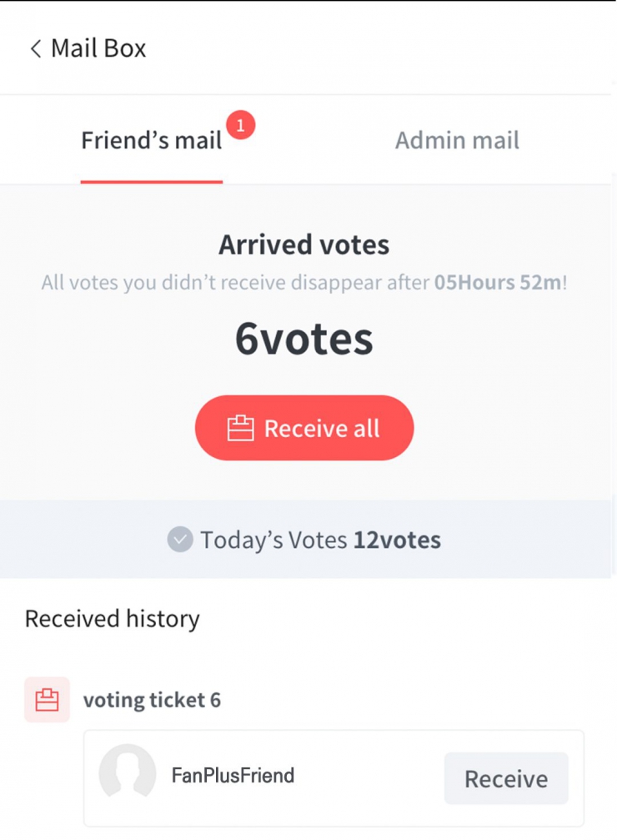This screenshot has height=840, width=617.
Task: Tap the FanPlusFriend sender name
Action: (233, 776)
